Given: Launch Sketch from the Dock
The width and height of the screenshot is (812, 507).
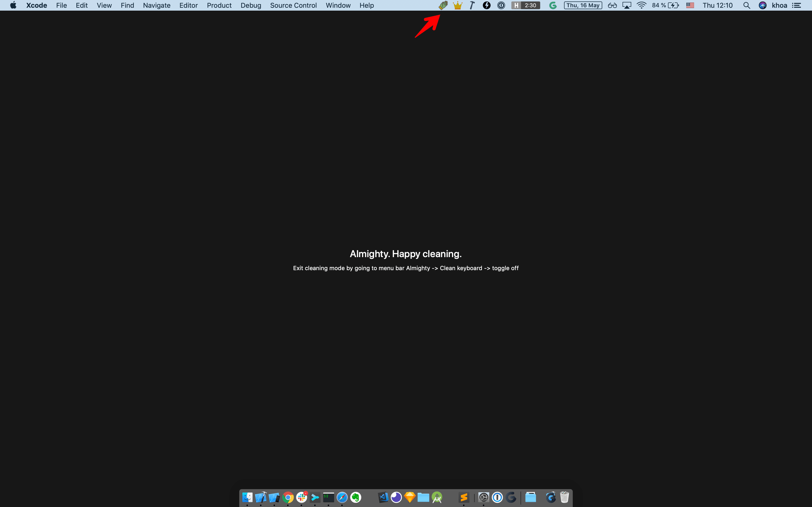Looking at the screenshot, I should 410,497.
